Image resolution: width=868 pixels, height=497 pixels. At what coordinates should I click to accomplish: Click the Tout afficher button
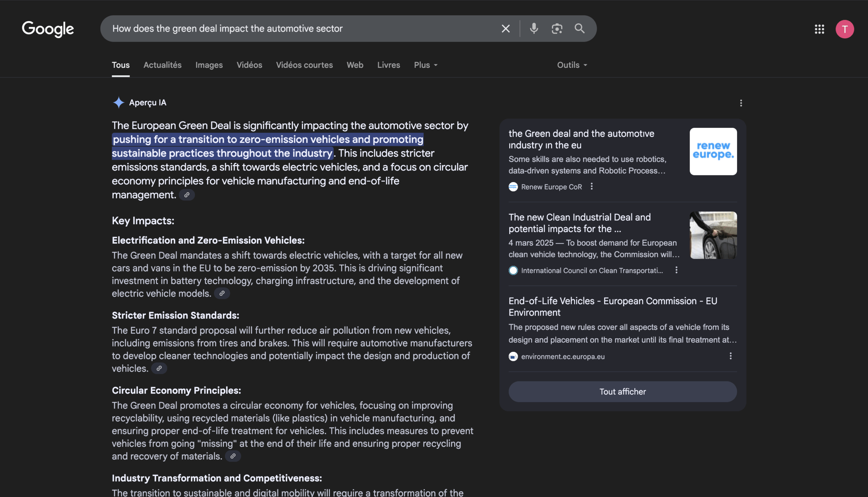pyautogui.click(x=623, y=391)
